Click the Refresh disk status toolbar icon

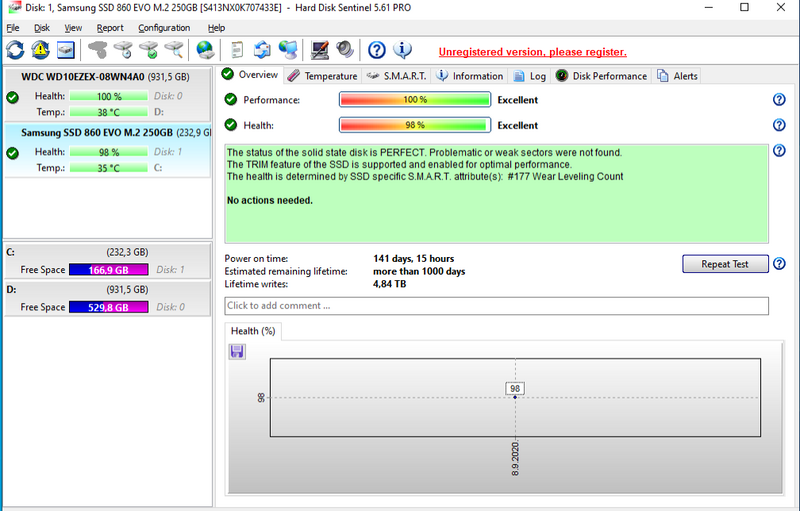[x=15, y=50]
